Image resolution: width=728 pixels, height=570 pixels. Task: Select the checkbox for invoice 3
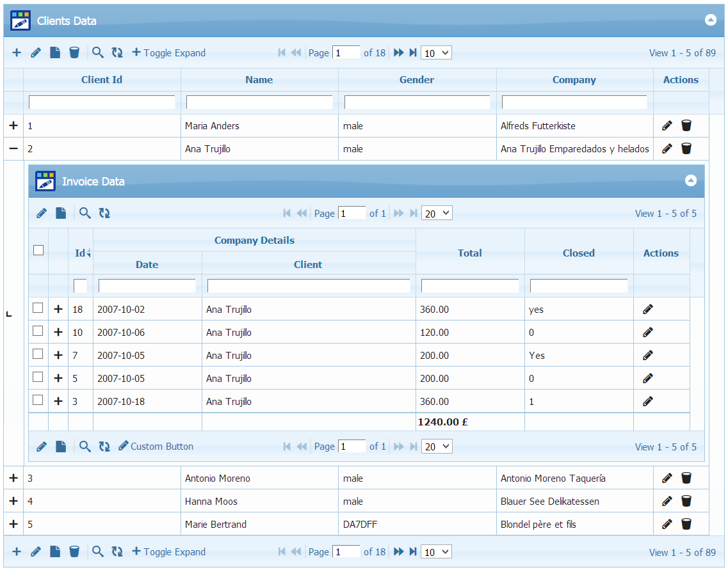click(x=38, y=400)
